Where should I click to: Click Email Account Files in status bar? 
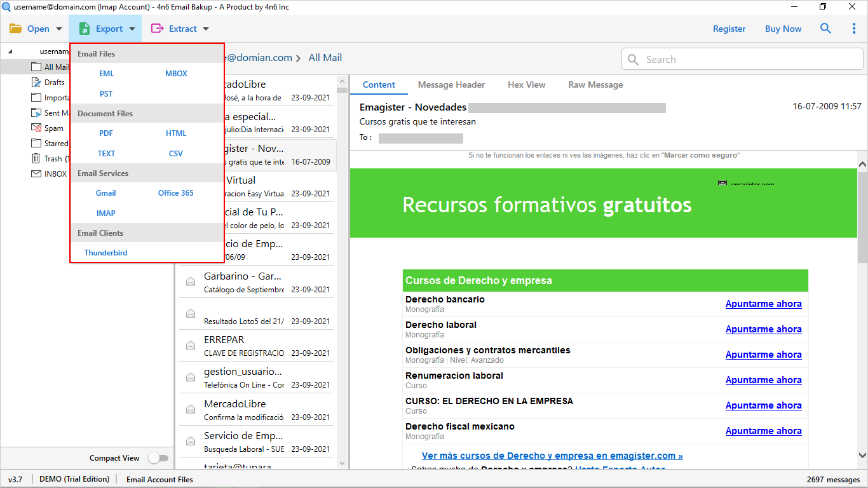(159, 480)
